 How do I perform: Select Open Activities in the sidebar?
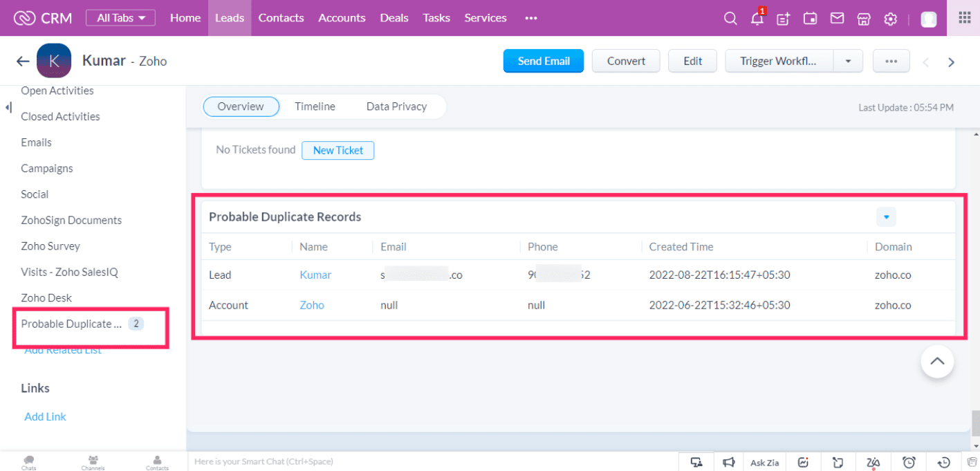pos(57,91)
